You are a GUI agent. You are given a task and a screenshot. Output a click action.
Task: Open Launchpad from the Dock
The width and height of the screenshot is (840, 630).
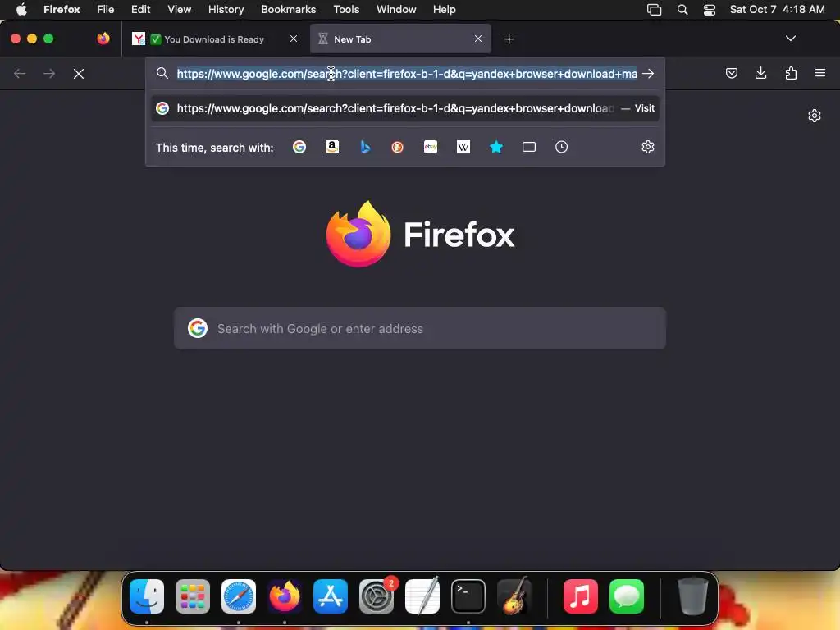[193, 596]
